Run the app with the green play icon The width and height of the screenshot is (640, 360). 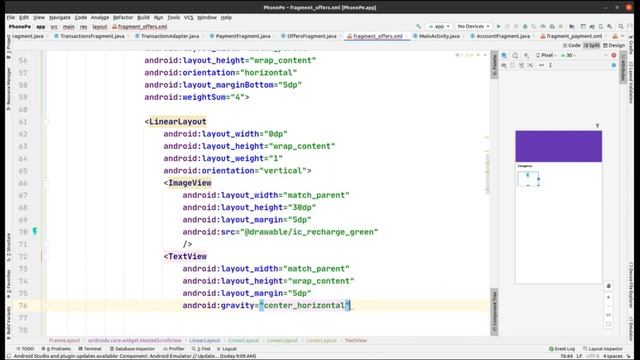[x=498, y=27]
